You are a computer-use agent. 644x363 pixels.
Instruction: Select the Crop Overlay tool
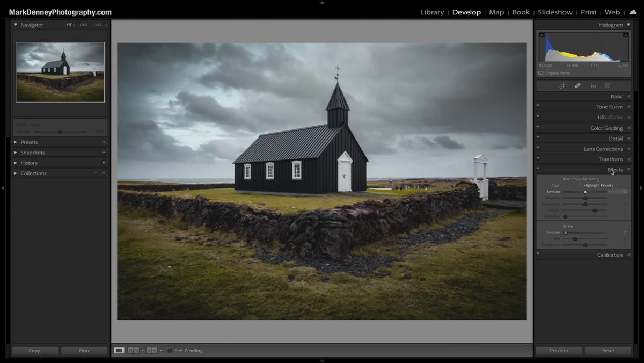coord(562,85)
